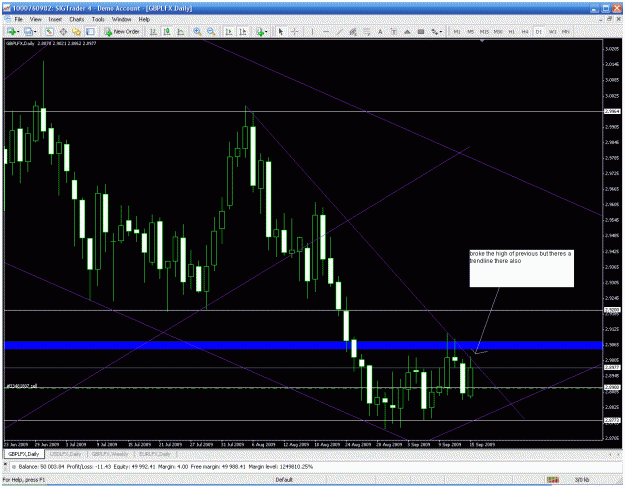Open the File menu
Screen dimensions: 625x486
coord(18,19)
